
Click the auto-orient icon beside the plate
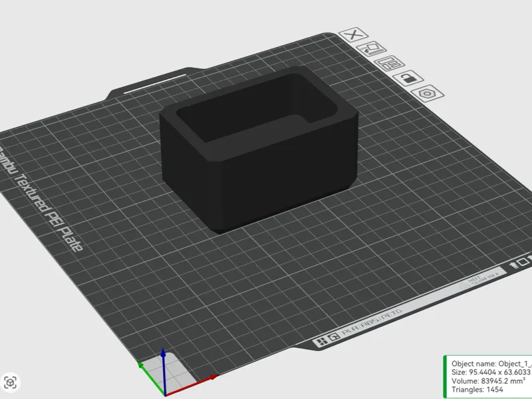372,49
